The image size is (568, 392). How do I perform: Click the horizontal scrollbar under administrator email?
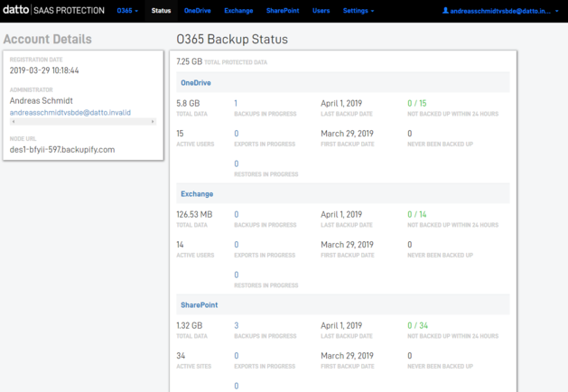pyautogui.click(x=83, y=122)
